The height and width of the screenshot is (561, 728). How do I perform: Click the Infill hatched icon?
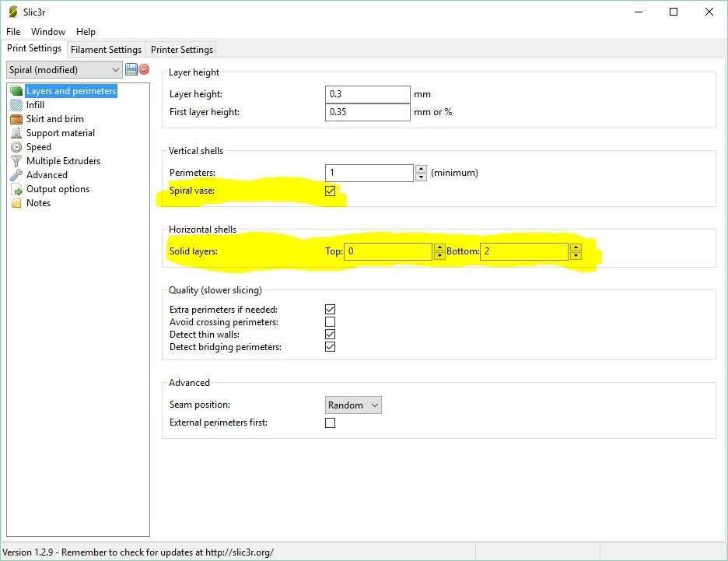16,105
